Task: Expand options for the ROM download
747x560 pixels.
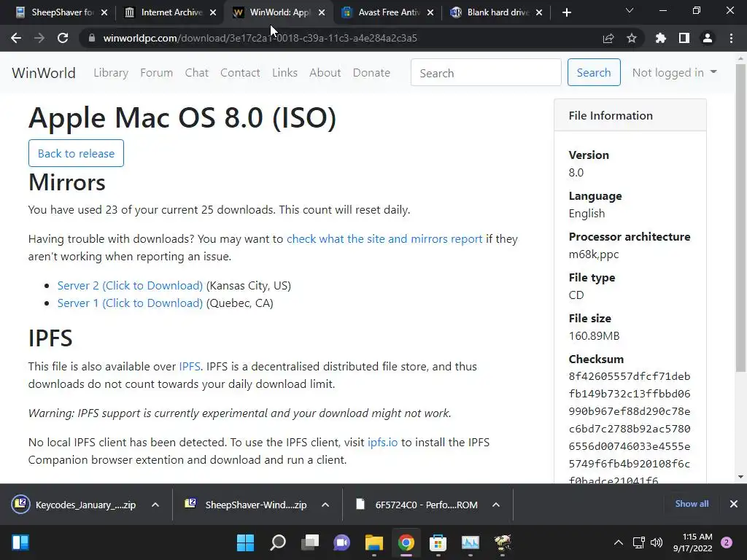Action: [x=496, y=505]
